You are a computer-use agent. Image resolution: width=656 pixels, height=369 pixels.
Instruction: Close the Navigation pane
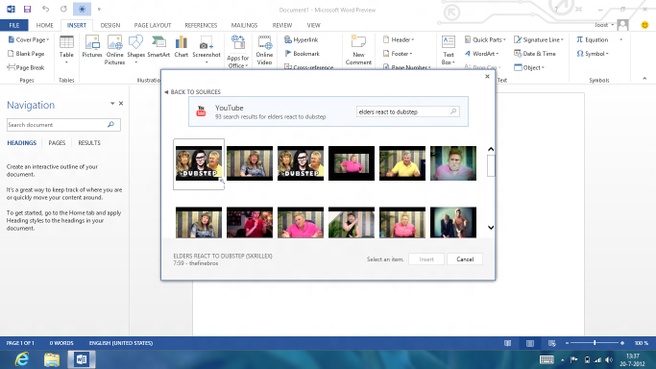pyautogui.click(x=121, y=103)
